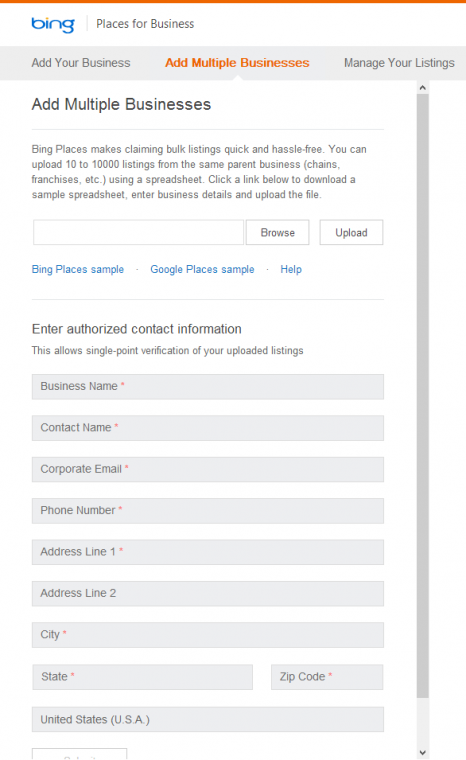Click the Address Line 1 field
Viewport: 466px width, 760px height.
pyautogui.click(x=208, y=552)
